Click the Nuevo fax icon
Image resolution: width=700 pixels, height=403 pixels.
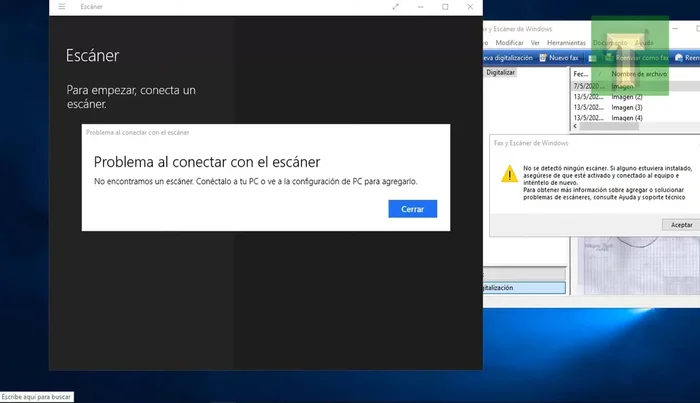543,58
